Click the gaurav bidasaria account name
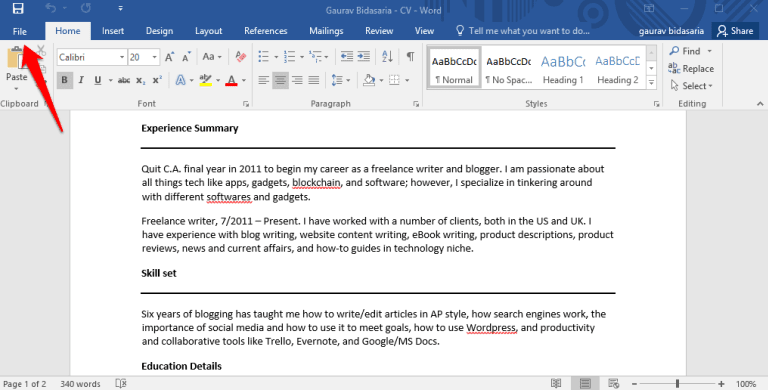The image size is (768, 390). coord(671,31)
